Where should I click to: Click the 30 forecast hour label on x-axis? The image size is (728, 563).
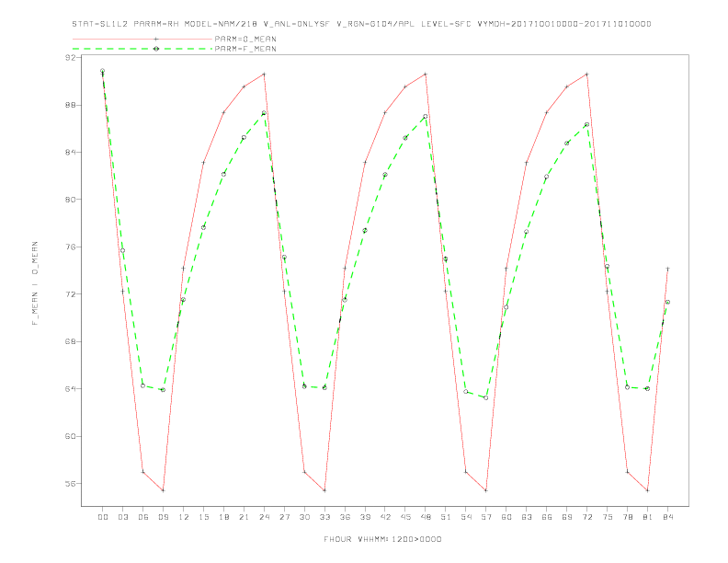coord(304,517)
